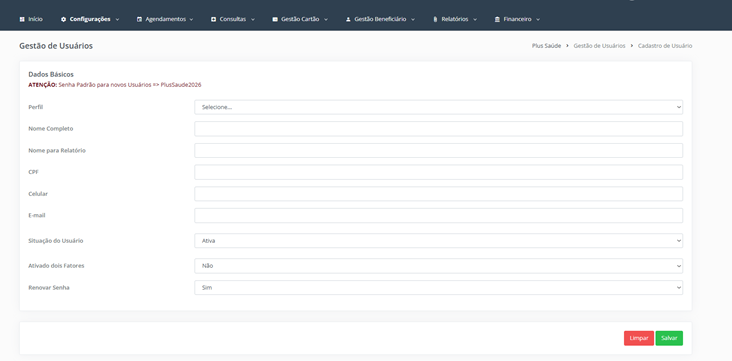The height and width of the screenshot is (361, 732).
Task: Open the Consultas menu
Action: coord(233,20)
